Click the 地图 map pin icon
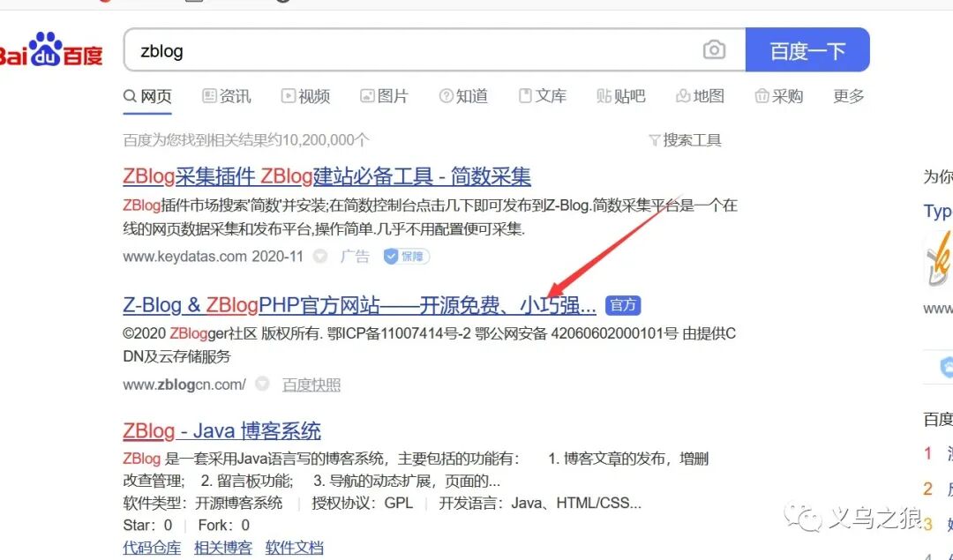This screenshot has height=560, width=953. coord(684,96)
